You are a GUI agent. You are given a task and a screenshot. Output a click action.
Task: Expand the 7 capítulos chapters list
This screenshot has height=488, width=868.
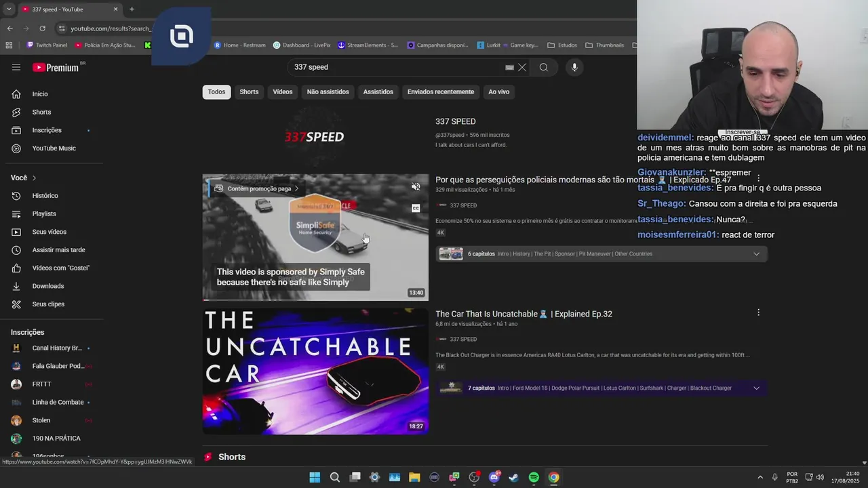pyautogui.click(x=756, y=388)
